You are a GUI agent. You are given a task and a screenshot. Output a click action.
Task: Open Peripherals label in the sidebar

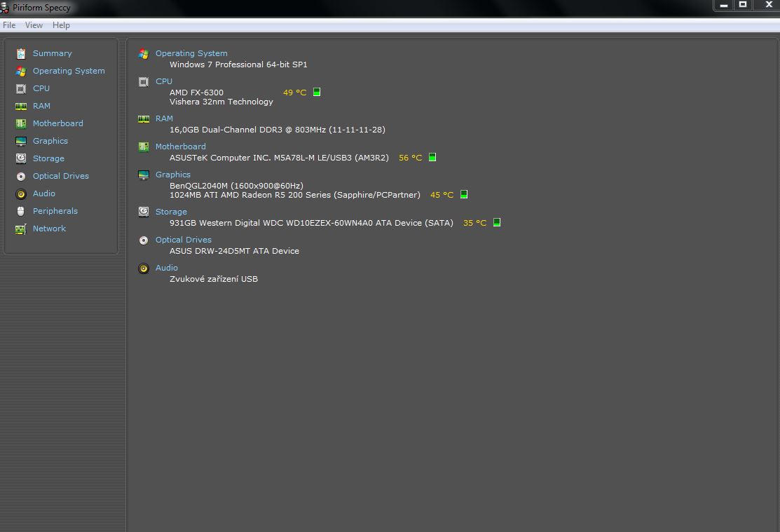[55, 210]
